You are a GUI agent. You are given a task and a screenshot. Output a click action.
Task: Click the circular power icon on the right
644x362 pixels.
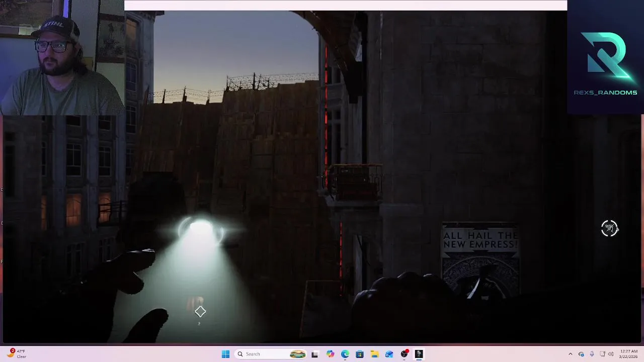[x=609, y=228]
